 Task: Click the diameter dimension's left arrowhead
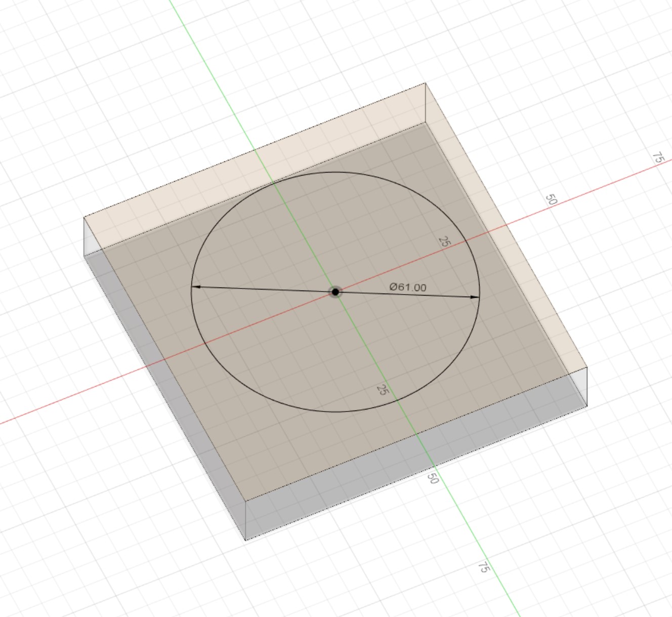pos(196,287)
